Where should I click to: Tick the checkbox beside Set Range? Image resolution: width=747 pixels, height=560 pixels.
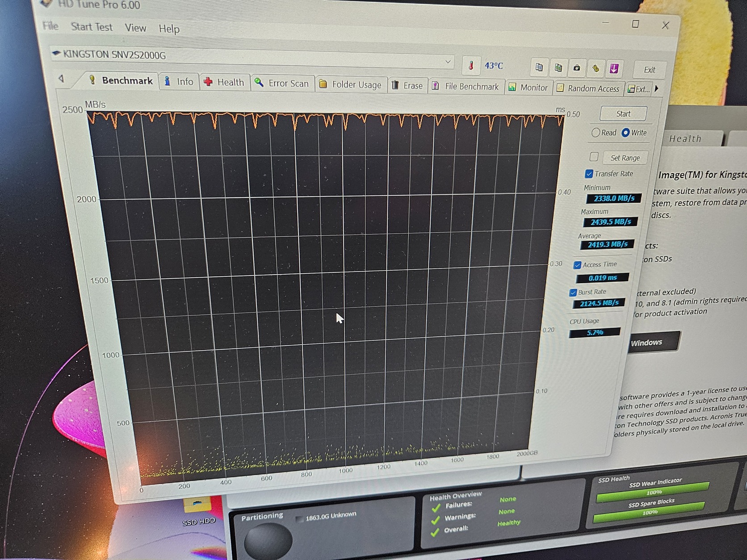pyautogui.click(x=594, y=157)
